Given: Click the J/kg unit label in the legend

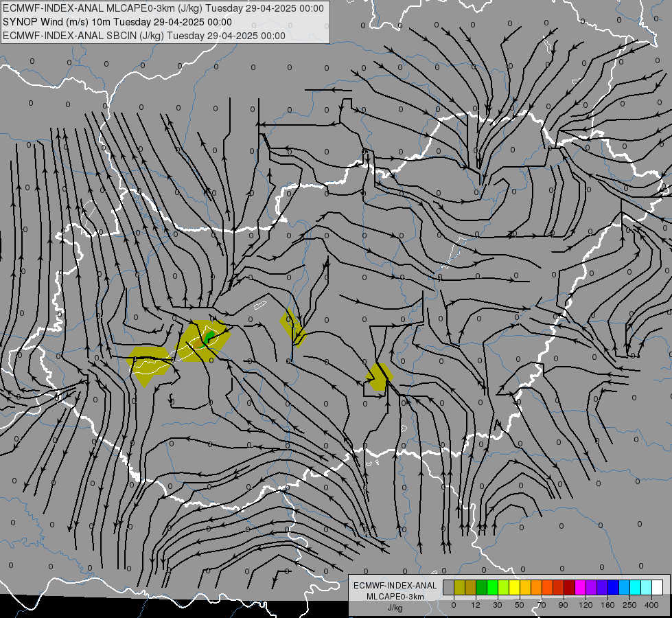Looking at the screenshot, I should coord(395,608).
